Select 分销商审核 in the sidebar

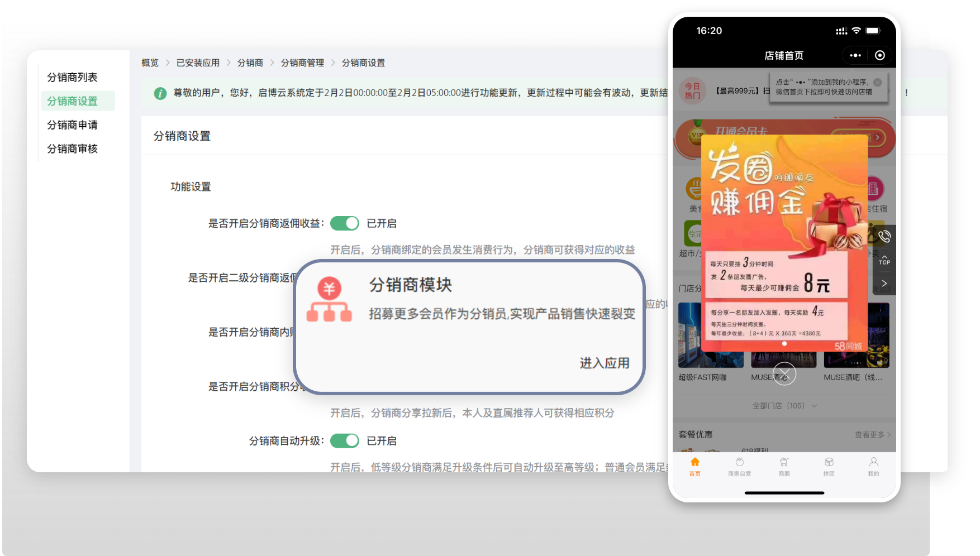[x=72, y=149]
